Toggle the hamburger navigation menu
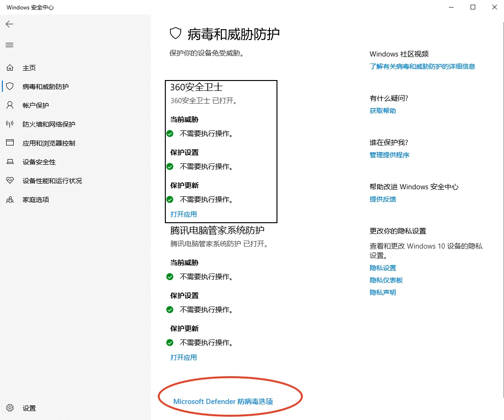Viewport: 504px width, 420px height. (9, 45)
